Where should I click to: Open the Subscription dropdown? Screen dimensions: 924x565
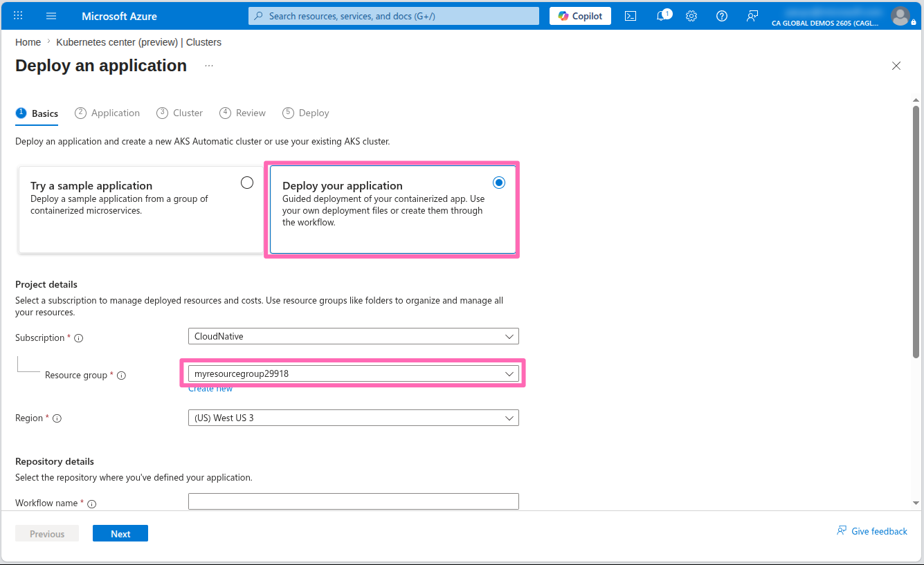pos(353,336)
